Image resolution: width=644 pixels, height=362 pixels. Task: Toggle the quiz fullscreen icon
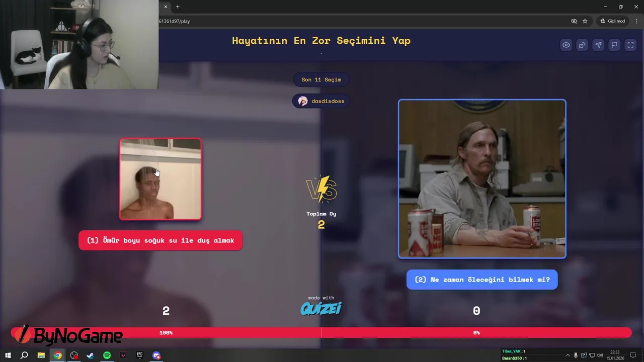click(x=630, y=45)
